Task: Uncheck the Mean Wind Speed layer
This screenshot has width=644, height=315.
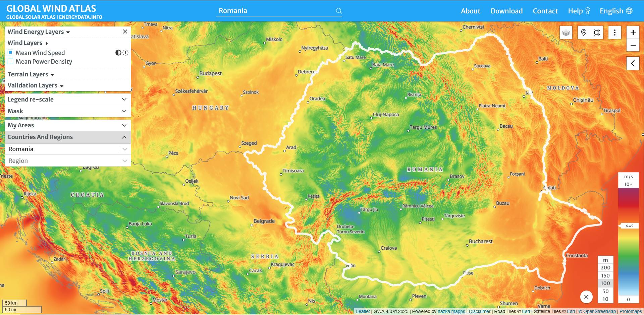Action: tap(10, 53)
